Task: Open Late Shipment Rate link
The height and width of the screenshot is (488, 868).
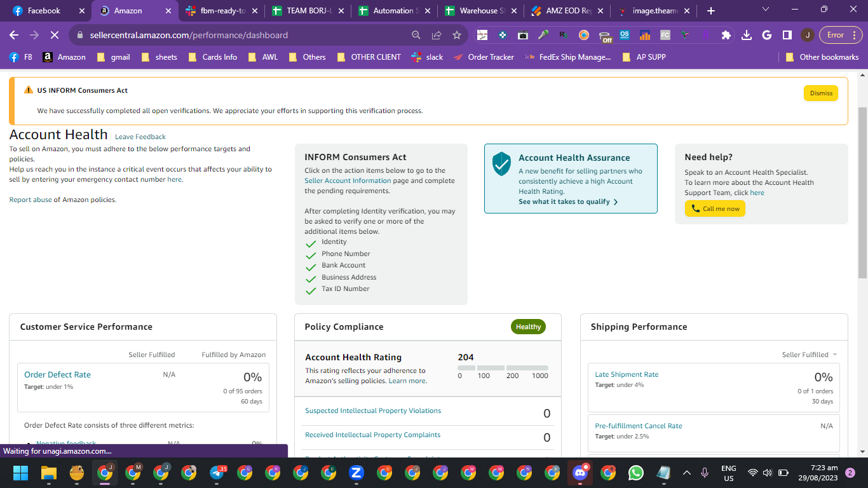Action: 627,374
